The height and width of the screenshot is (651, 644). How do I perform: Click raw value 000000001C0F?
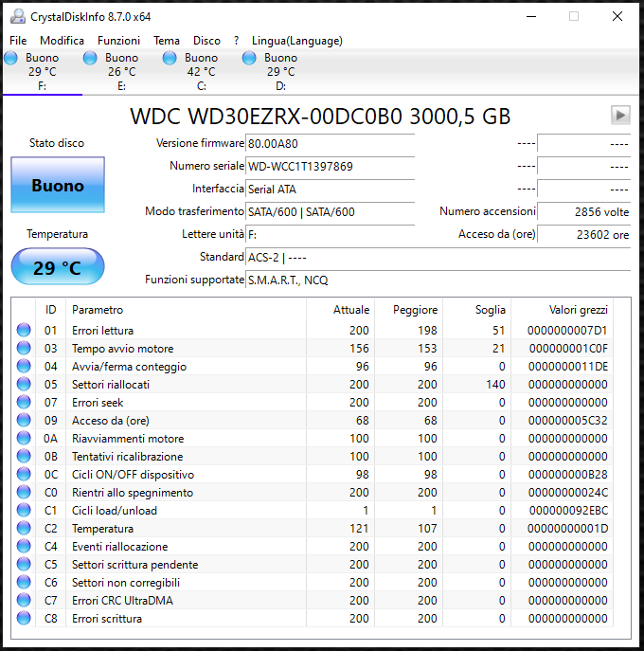point(568,349)
